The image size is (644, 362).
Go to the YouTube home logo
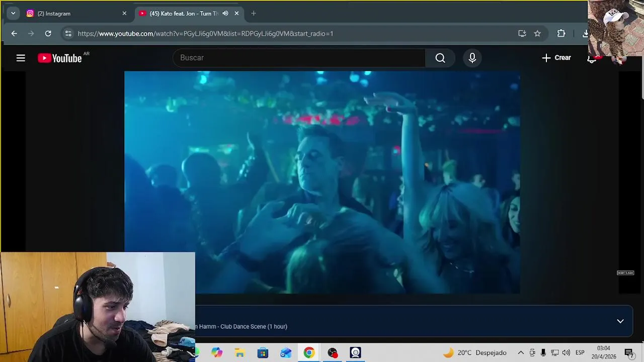coord(59,58)
